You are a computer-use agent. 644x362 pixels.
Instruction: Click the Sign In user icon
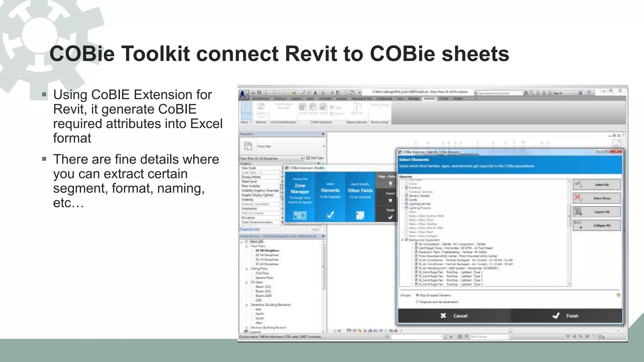tap(550, 93)
